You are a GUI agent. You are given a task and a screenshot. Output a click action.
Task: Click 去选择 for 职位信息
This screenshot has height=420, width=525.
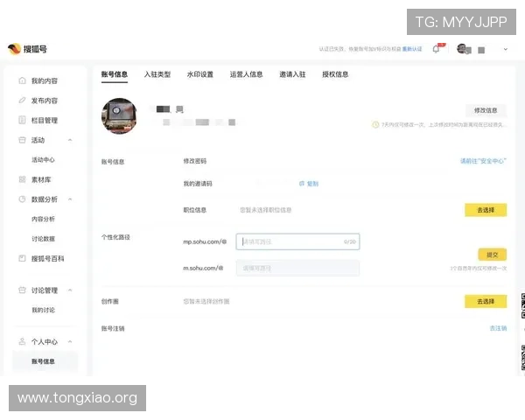[486, 210]
